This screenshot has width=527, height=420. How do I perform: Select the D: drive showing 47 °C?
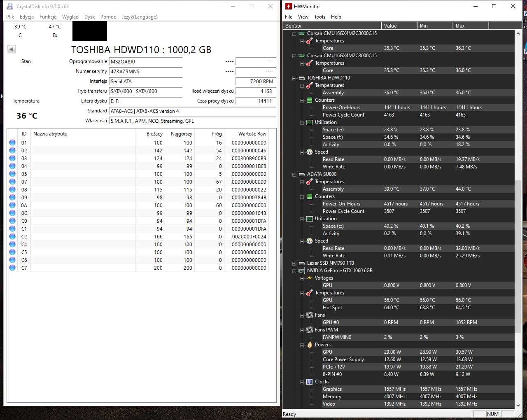(55, 31)
